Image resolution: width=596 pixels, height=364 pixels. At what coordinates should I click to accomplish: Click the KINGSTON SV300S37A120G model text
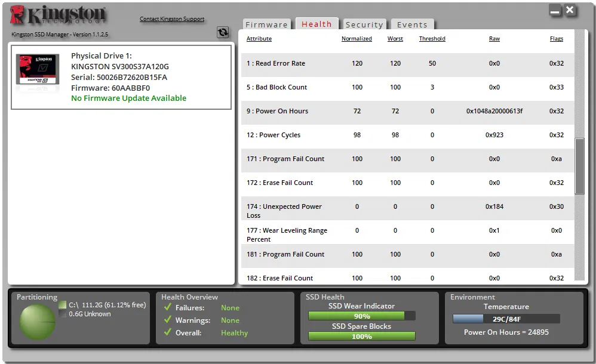tap(119, 66)
